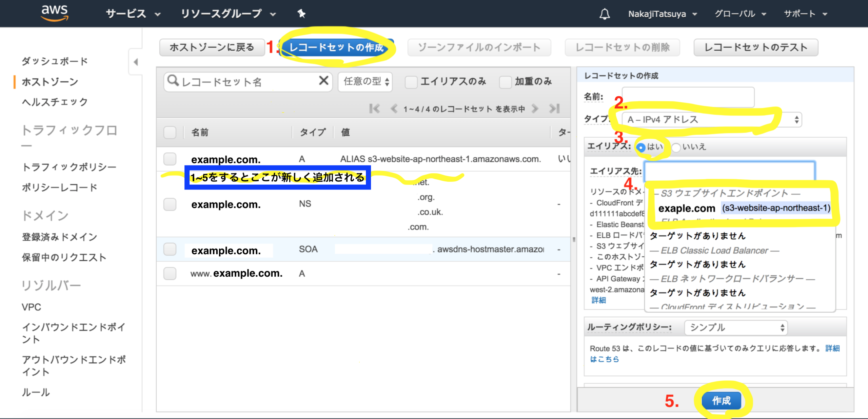Open the ルーティングポリシー シンプル dropdown
This screenshot has height=419, width=868.
coord(735,327)
